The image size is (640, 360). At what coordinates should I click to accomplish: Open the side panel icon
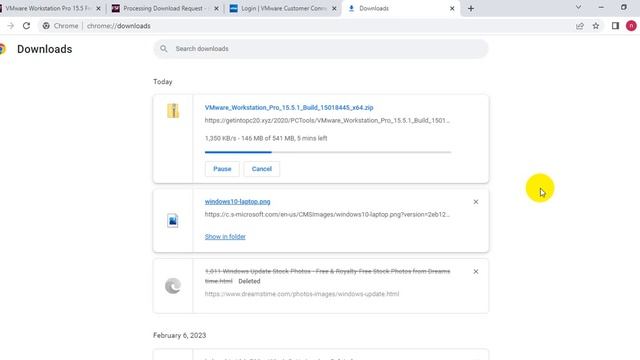click(x=616, y=26)
